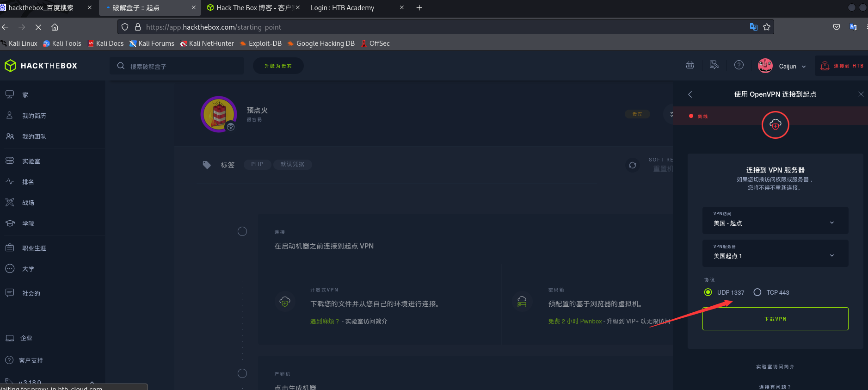Click the 企业 enterprise laptop icon
The width and height of the screenshot is (868, 390).
click(x=10, y=338)
